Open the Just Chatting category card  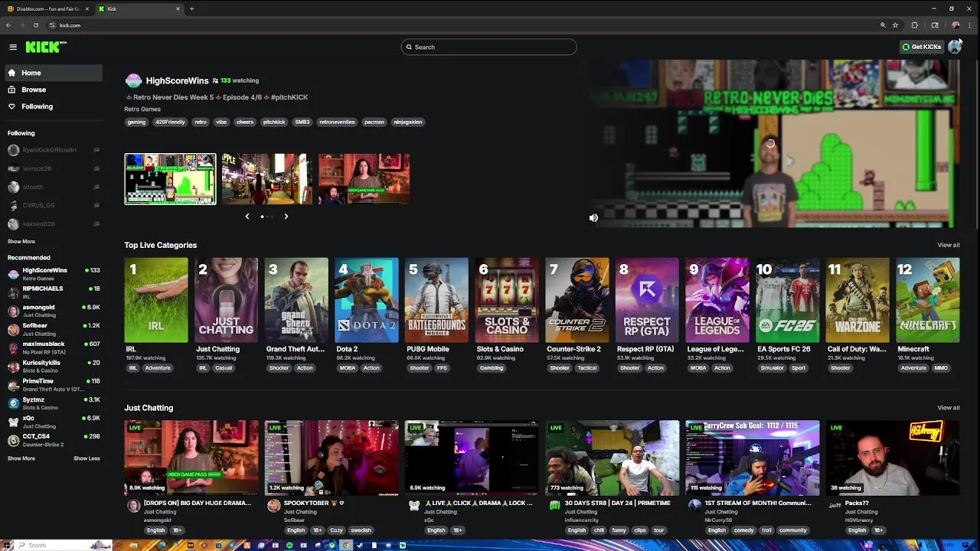226,300
